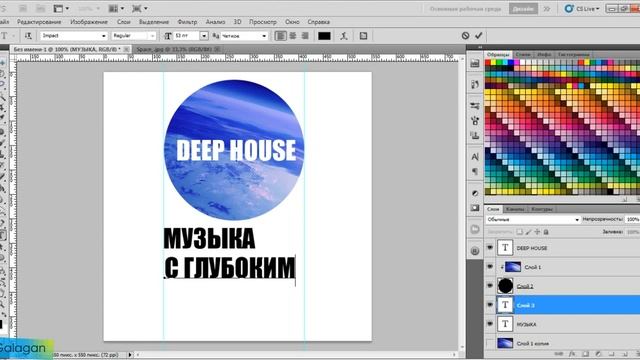Center text alignment in options bar
640x360 pixels.
pyautogui.click(x=293, y=36)
